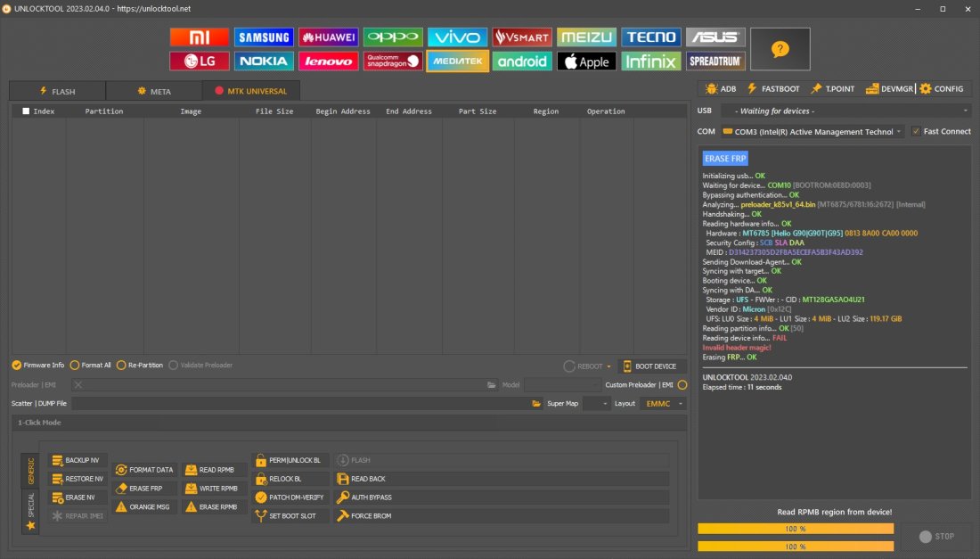980x559 pixels.
Task: Select the Apple brand tile
Action: [x=586, y=62]
